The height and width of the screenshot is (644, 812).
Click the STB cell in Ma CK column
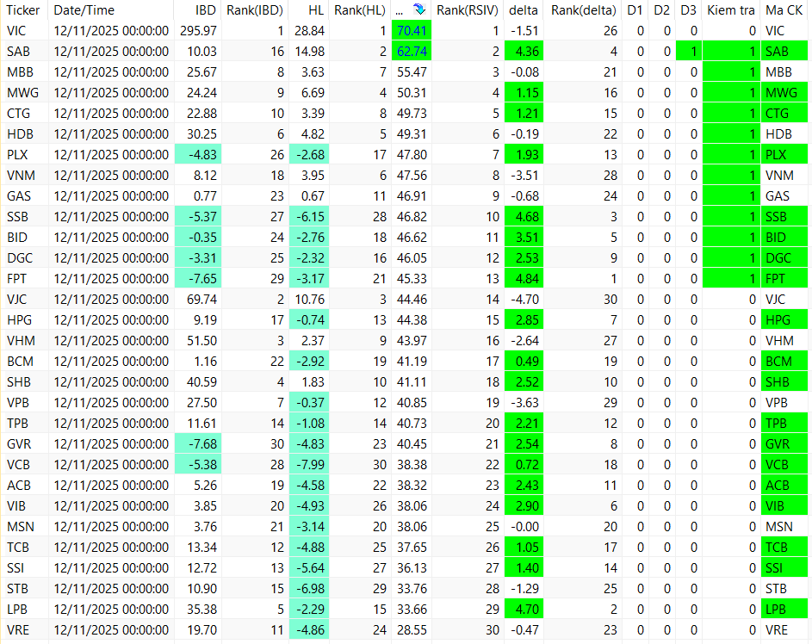[x=784, y=589]
